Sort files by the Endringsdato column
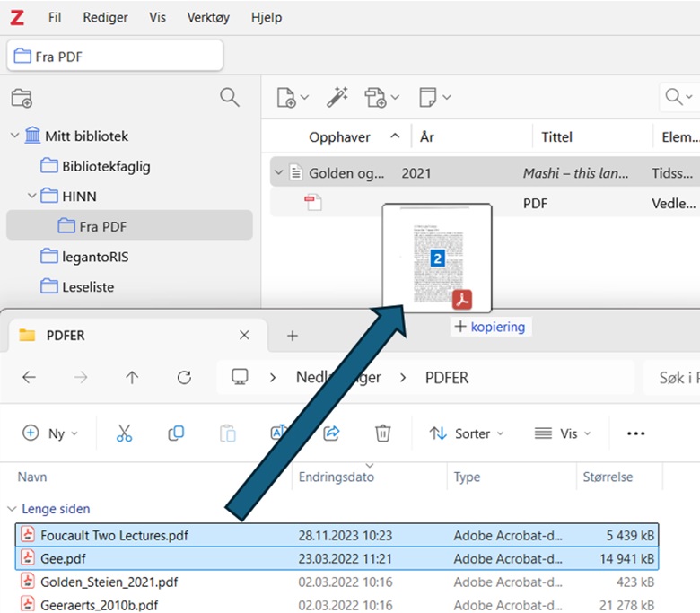The width and height of the screenshot is (700, 613). point(337,477)
